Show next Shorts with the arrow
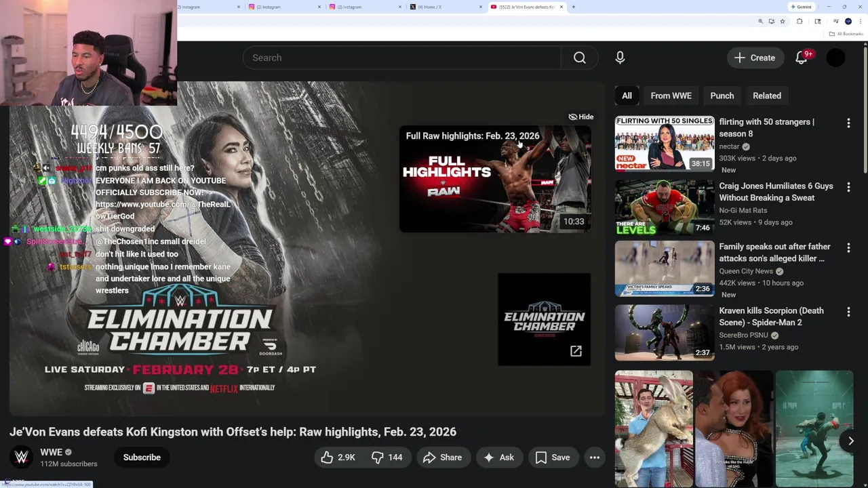The image size is (868, 488). tap(850, 441)
